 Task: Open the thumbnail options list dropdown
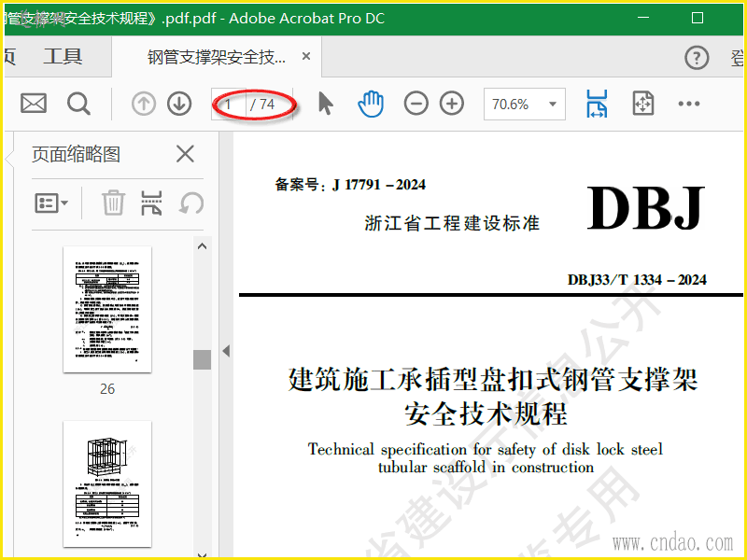pos(51,203)
